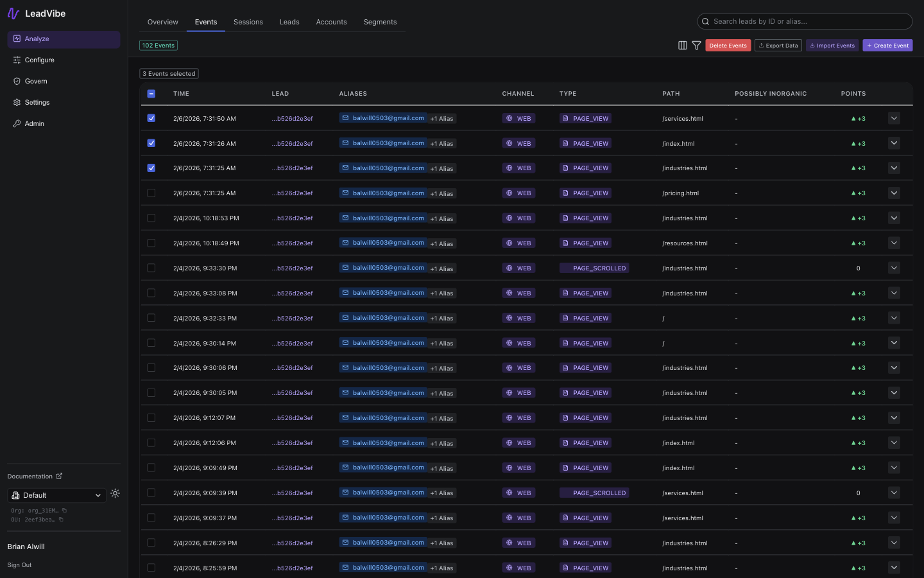This screenshot has width=924, height=578.
Task: Open the Admin sidebar icon
Action: [16, 123]
